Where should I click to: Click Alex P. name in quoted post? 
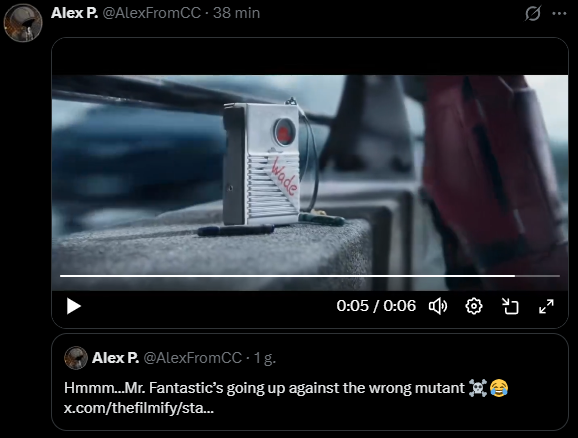[115, 358]
